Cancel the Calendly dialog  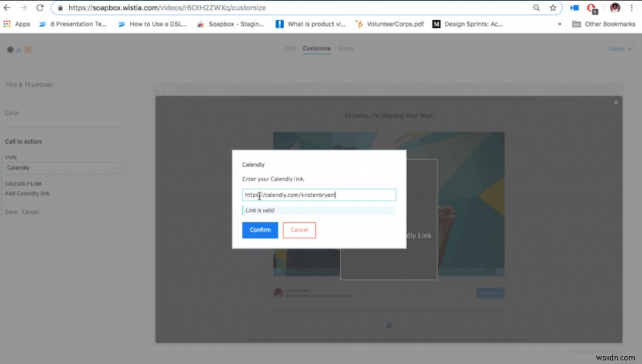(299, 230)
